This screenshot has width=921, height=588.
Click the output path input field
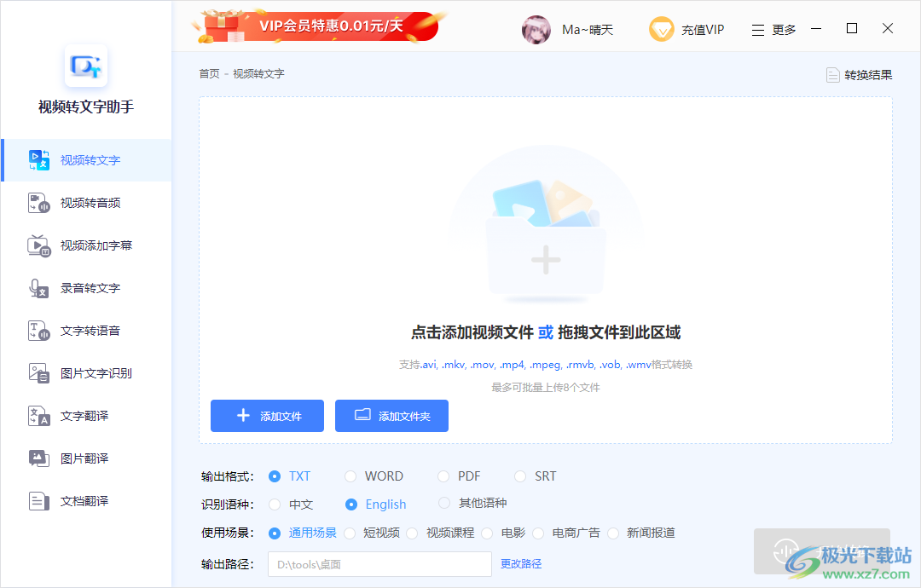pyautogui.click(x=379, y=563)
